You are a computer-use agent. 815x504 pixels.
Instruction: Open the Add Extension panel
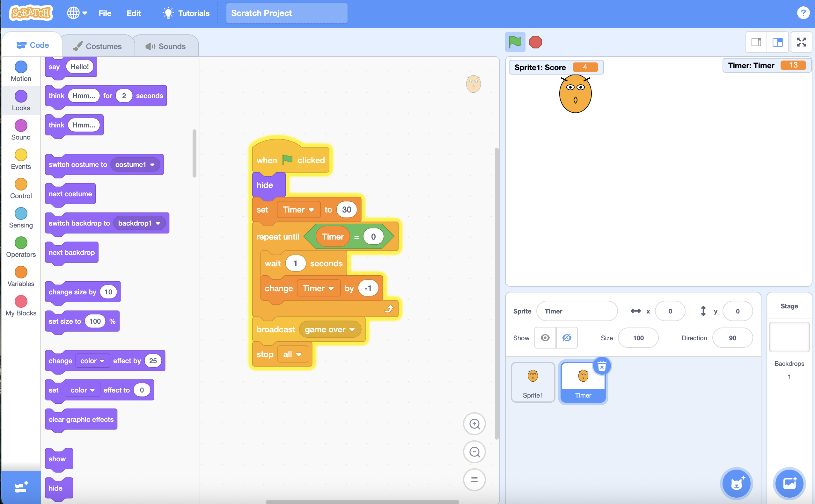[x=21, y=487]
